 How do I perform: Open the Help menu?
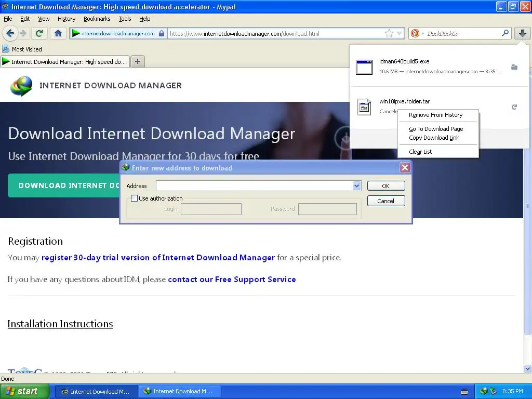(144, 19)
